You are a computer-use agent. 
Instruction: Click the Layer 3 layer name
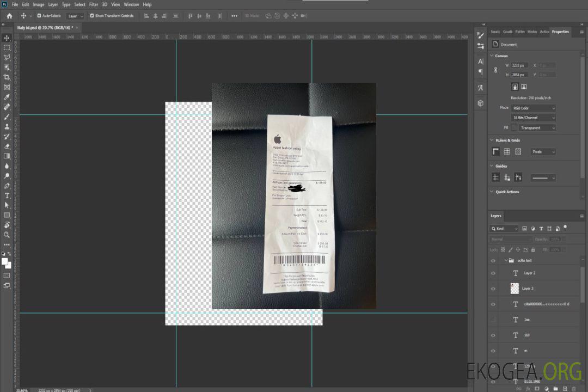click(528, 288)
